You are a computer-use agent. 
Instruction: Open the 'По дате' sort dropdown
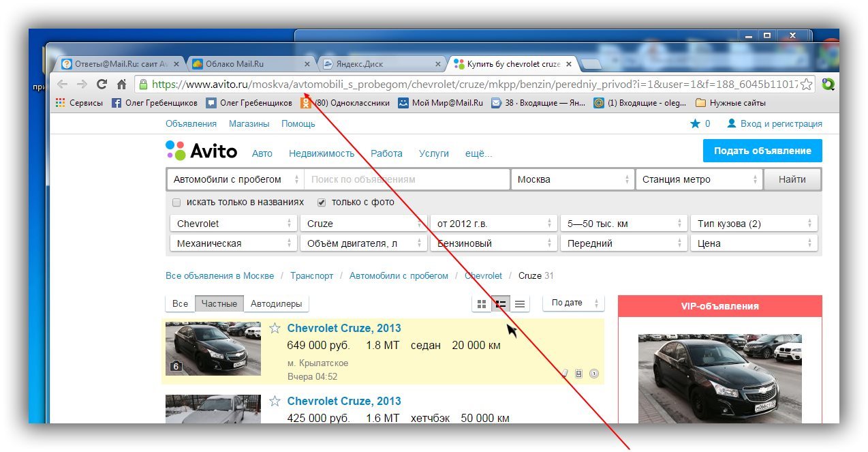pyautogui.click(x=574, y=303)
